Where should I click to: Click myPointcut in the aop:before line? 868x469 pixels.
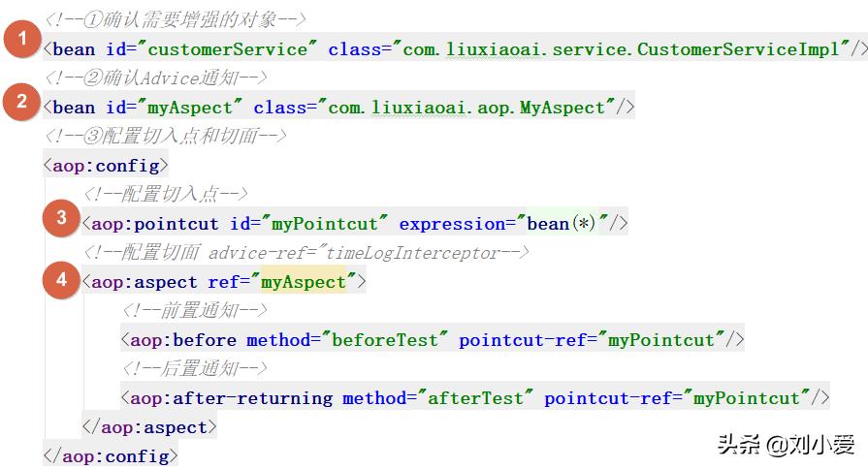click(x=661, y=340)
